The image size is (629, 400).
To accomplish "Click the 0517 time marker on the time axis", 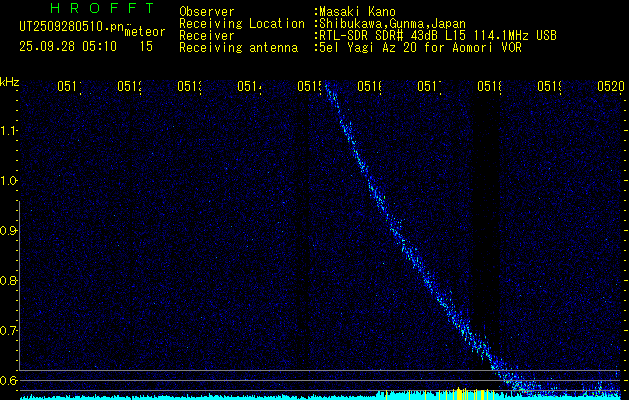I will [429, 87].
